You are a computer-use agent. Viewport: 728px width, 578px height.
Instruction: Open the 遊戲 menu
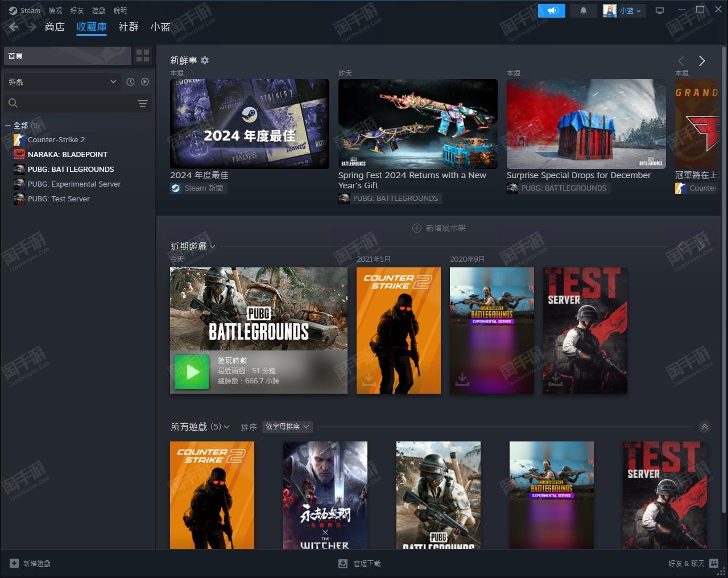click(x=98, y=10)
